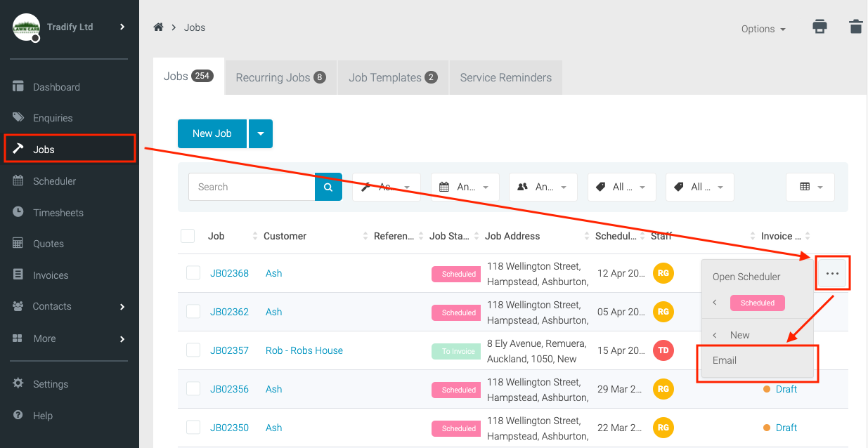Click the three-dots menu for JB02368
Image resolution: width=868 pixels, height=448 pixels.
pos(832,273)
